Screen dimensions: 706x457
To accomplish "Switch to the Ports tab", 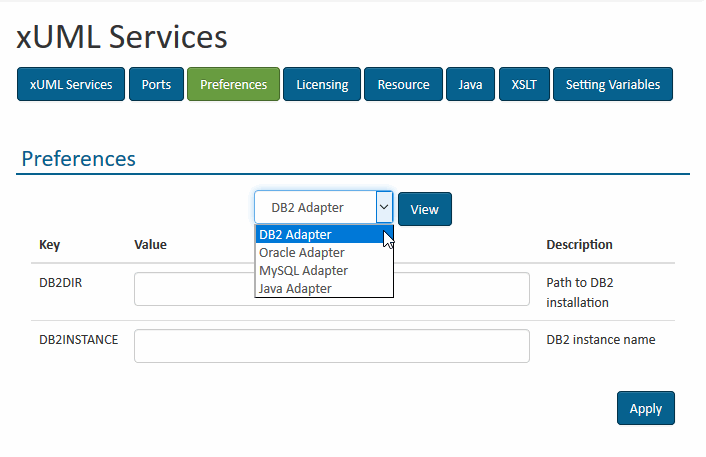I will click(156, 85).
